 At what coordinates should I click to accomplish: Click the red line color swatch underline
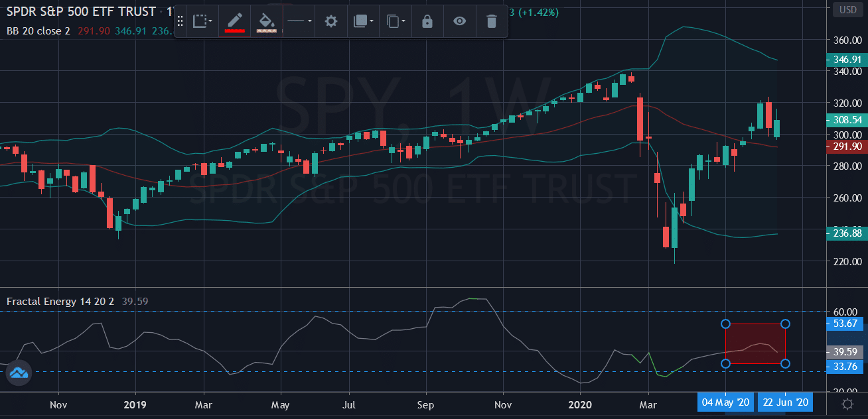(x=235, y=30)
